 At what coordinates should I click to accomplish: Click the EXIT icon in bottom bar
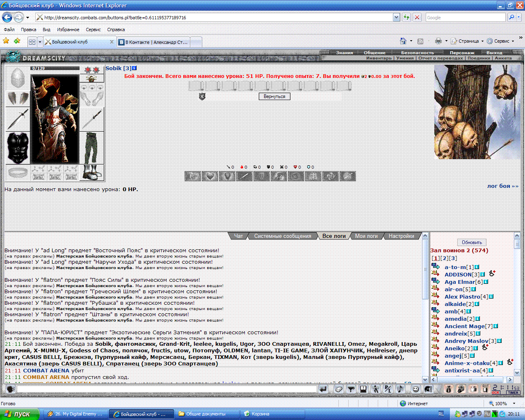[486, 389]
